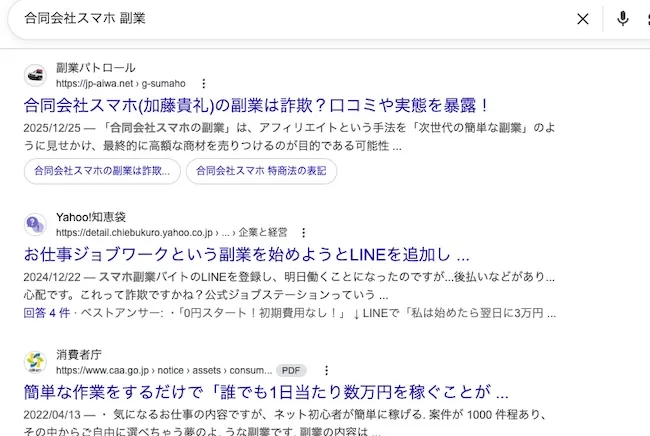Open the お仕事ジョブワークという副業 result title
This screenshot has width=650, height=436.
pyautogui.click(x=246, y=254)
